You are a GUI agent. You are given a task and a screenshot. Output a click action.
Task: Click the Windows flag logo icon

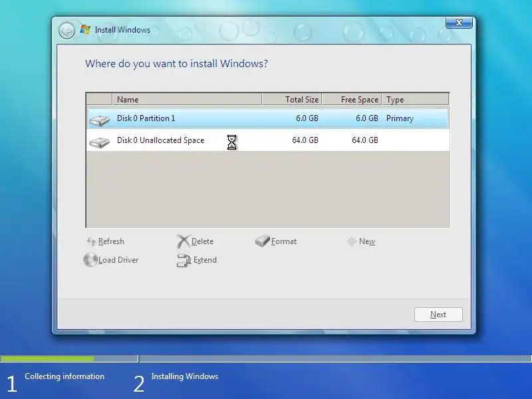coord(85,29)
